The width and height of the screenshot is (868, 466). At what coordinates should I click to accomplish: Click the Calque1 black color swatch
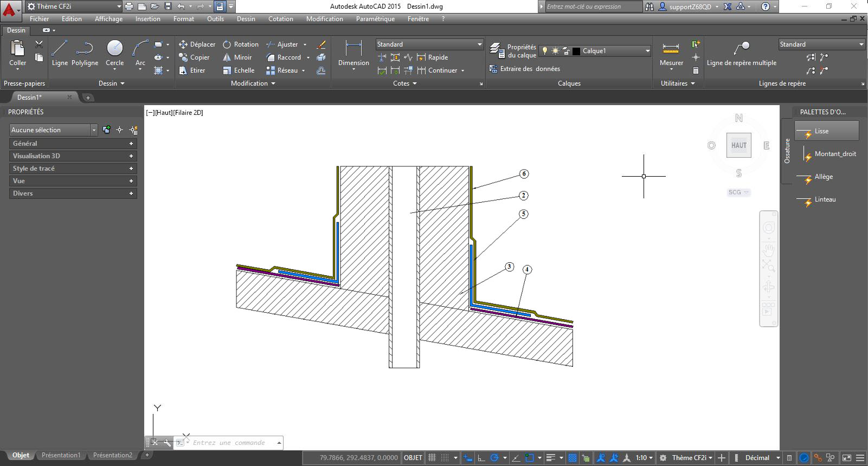(x=576, y=51)
